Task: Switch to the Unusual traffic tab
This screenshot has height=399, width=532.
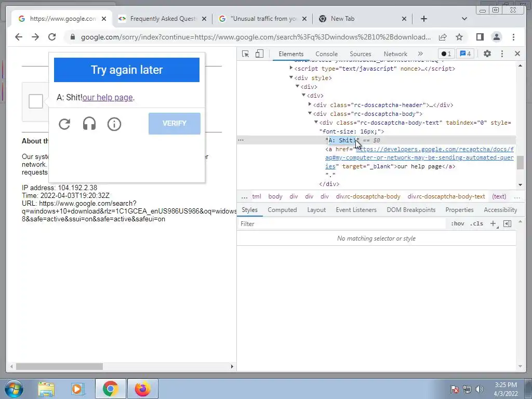Action: (x=263, y=19)
